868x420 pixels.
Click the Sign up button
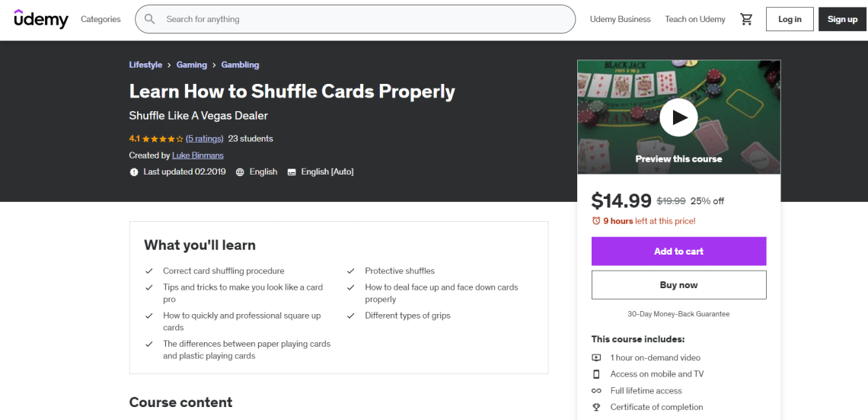(842, 19)
